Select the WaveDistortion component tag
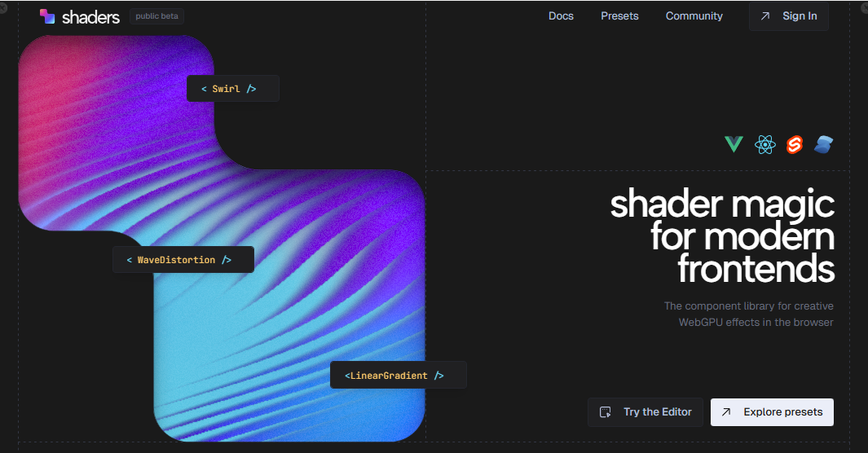868x453 pixels. point(183,259)
